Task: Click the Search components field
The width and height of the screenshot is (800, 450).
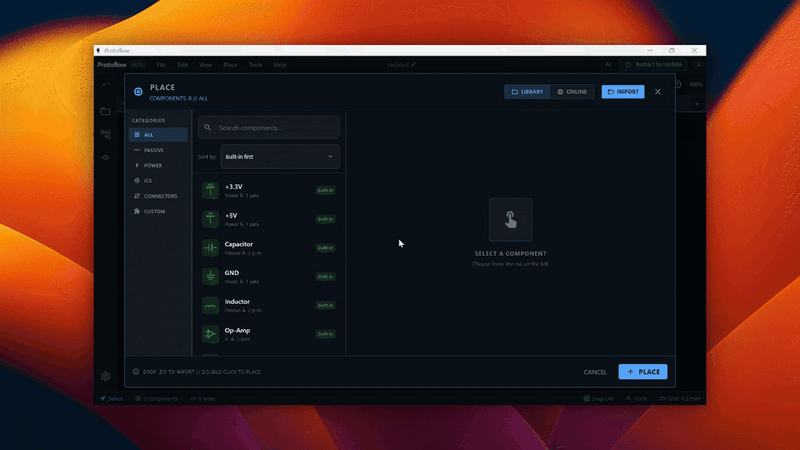Action: coord(269,128)
